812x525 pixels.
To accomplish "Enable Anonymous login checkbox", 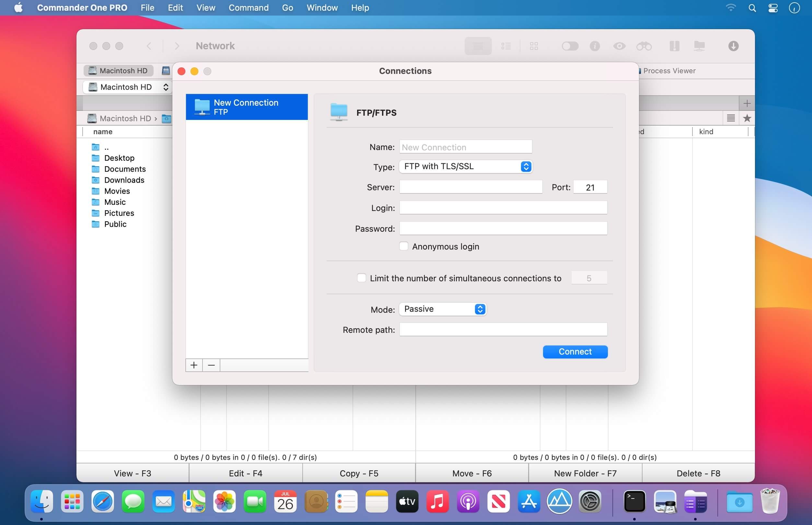I will point(403,246).
